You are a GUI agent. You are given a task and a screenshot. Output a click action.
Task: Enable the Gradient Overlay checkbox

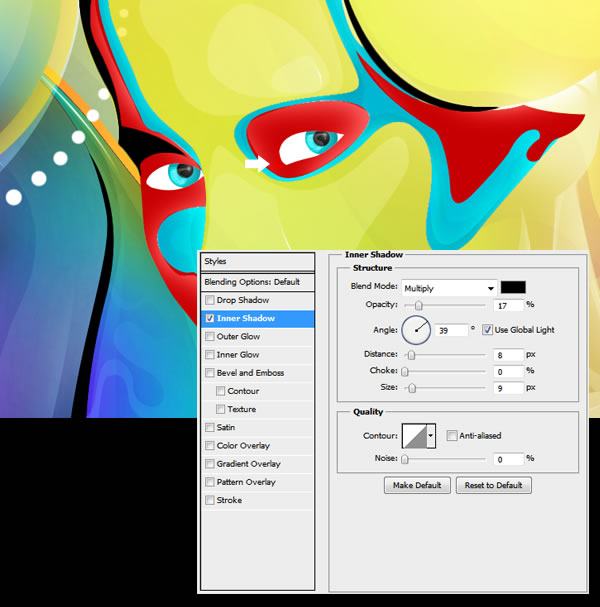click(209, 464)
